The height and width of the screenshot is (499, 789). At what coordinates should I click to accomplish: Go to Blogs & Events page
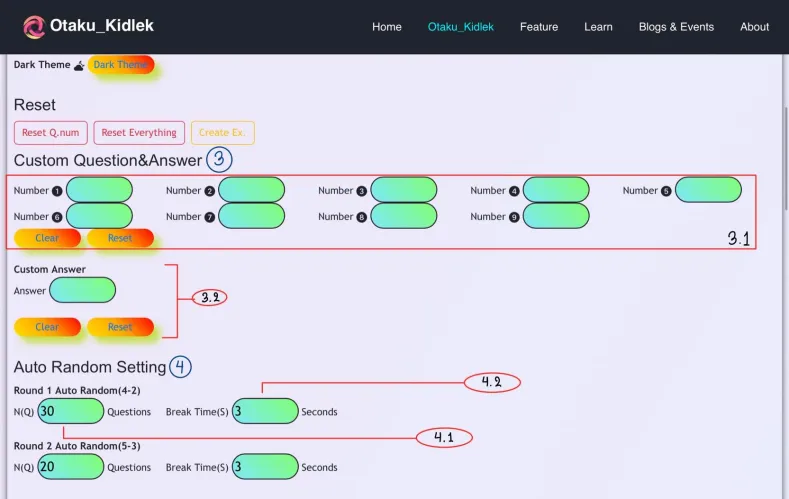click(676, 27)
